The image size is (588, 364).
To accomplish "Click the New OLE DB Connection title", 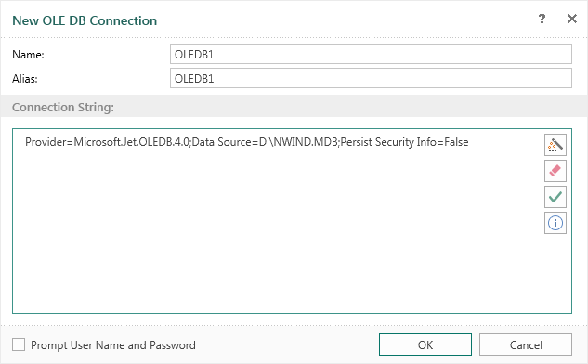I will point(85,20).
